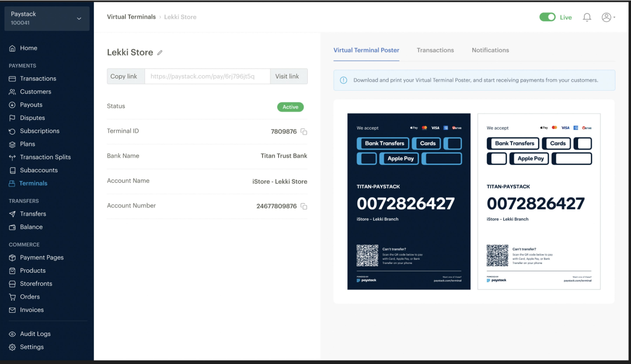Screen dimensions: 631x364
Task: Go to Disputes in sidebar
Action: [x=32, y=118]
